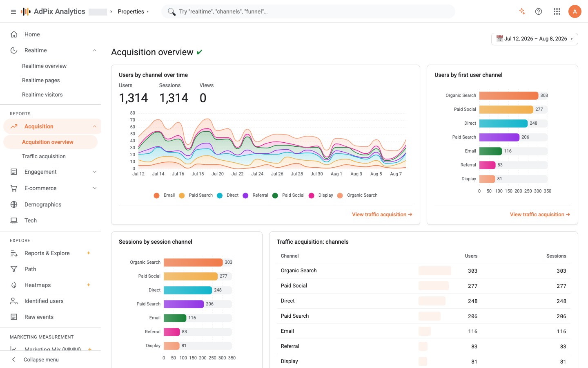The height and width of the screenshot is (368, 588).
Task: Open the apps grid icon
Action: pos(557,11)
